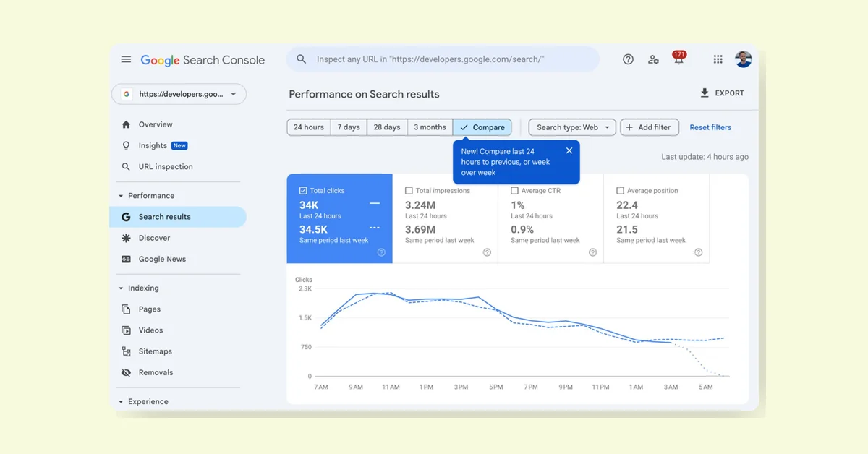Click the plus icon on Add filter

(629, 127)
